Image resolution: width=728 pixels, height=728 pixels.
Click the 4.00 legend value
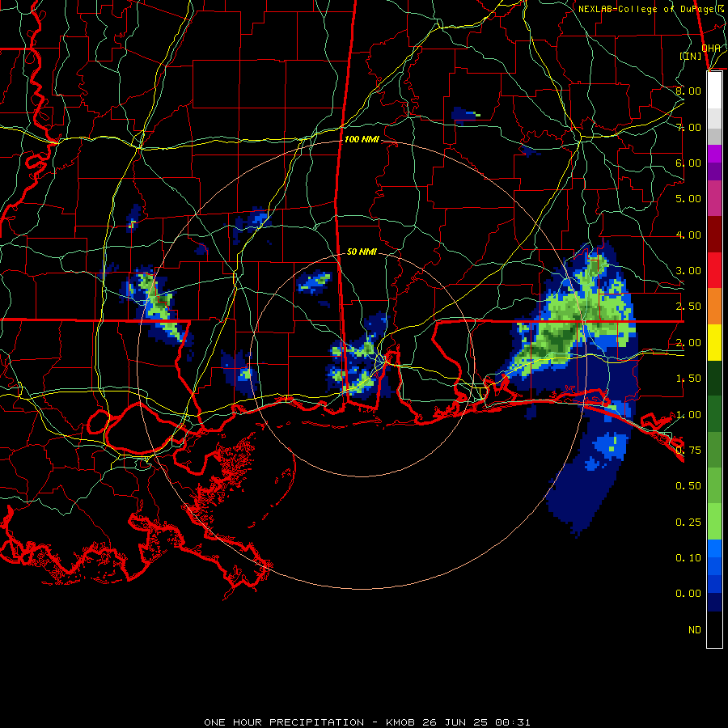[688, 235]
